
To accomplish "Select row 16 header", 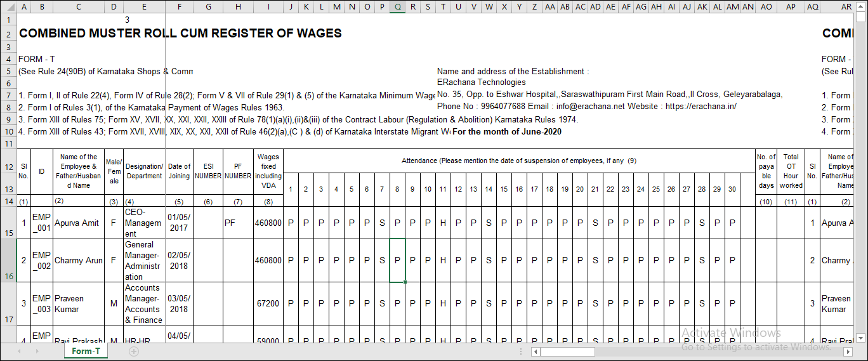I will (x=8, y=260).
